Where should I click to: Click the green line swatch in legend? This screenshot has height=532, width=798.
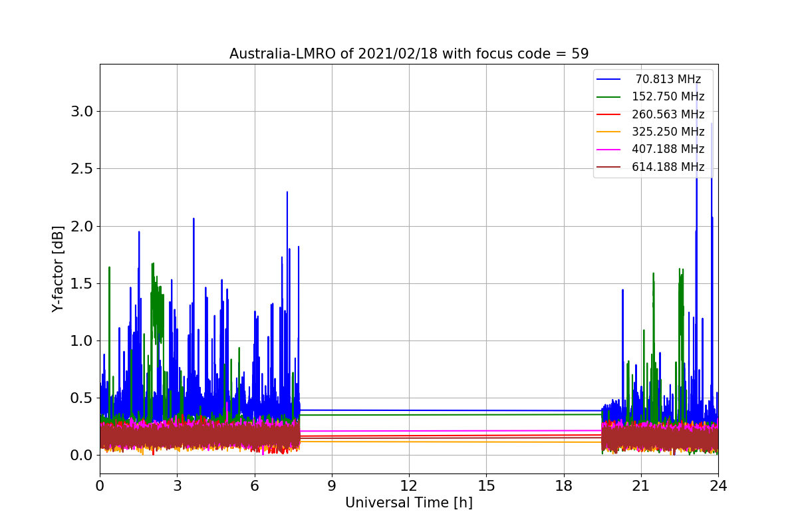tap(608, 97)
